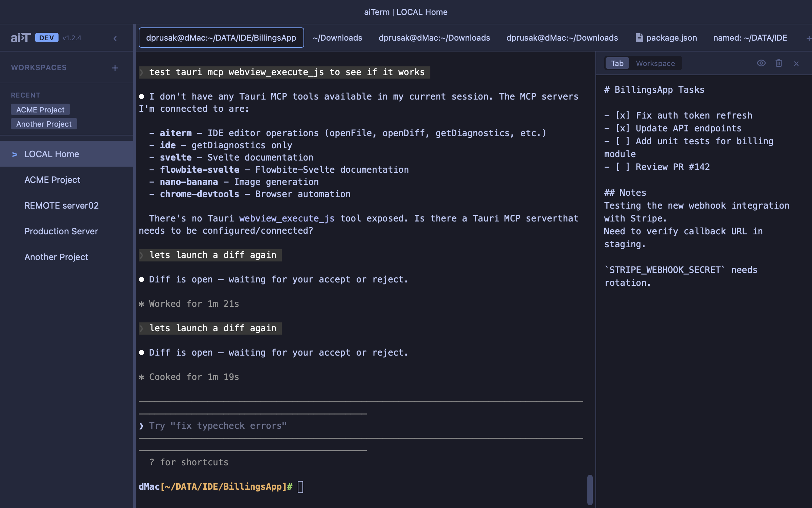This screenshot has width=812, height=508.
Task: Open recent ACME Project chip
Action: coord(40,110)
